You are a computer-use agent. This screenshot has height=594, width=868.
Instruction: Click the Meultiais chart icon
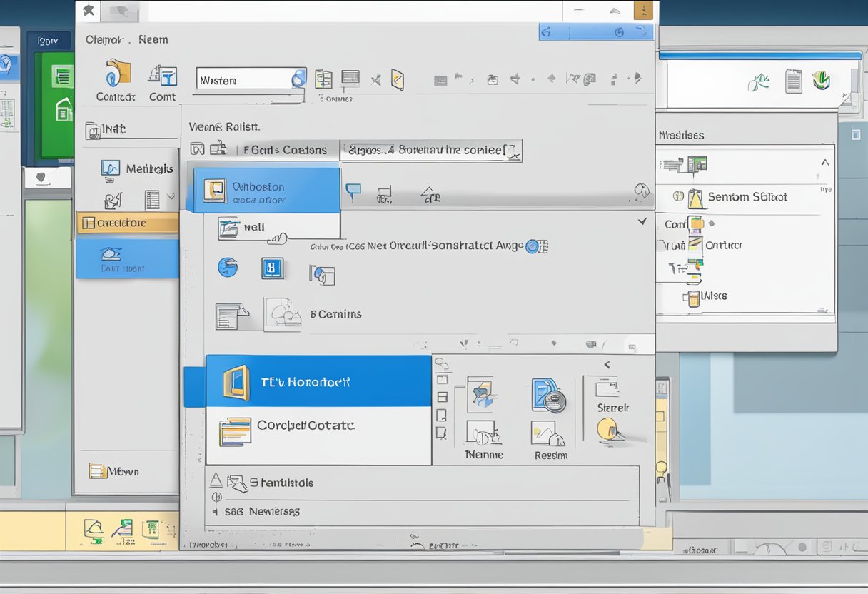111,168
